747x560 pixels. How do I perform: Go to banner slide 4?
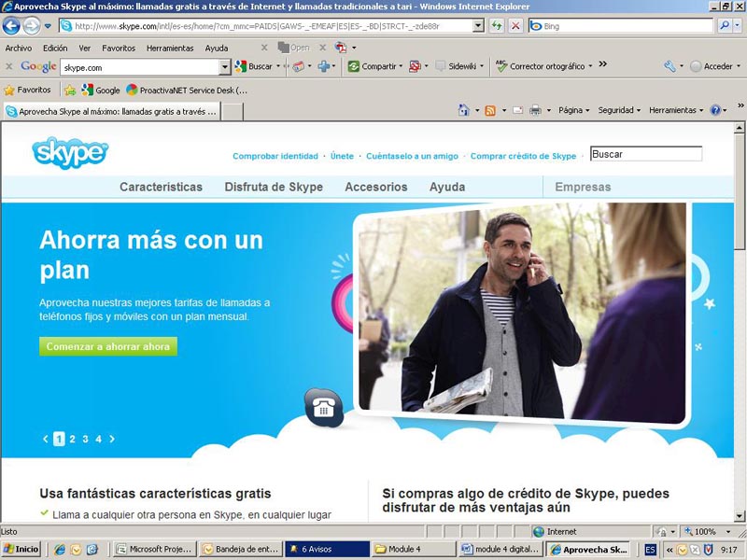point(98,439)
